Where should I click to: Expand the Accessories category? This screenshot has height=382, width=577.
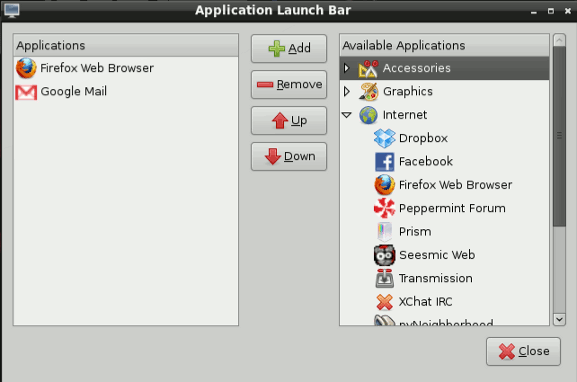(346, 68)
